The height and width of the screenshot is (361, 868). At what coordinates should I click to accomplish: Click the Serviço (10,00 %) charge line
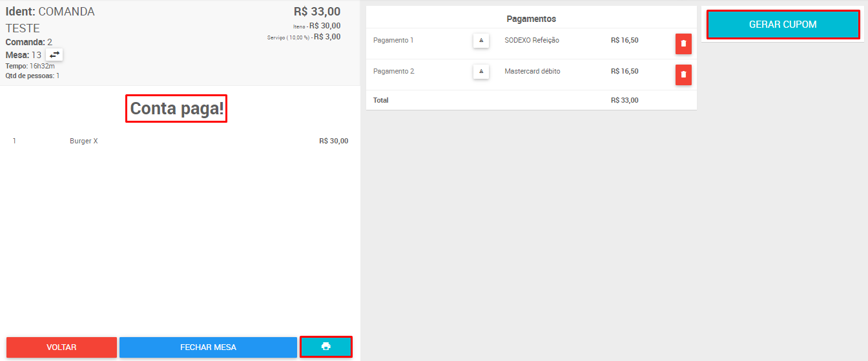coord(304,37)
